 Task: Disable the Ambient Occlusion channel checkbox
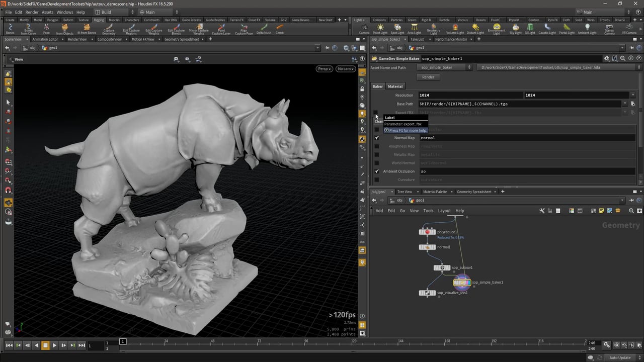(377, 171)
